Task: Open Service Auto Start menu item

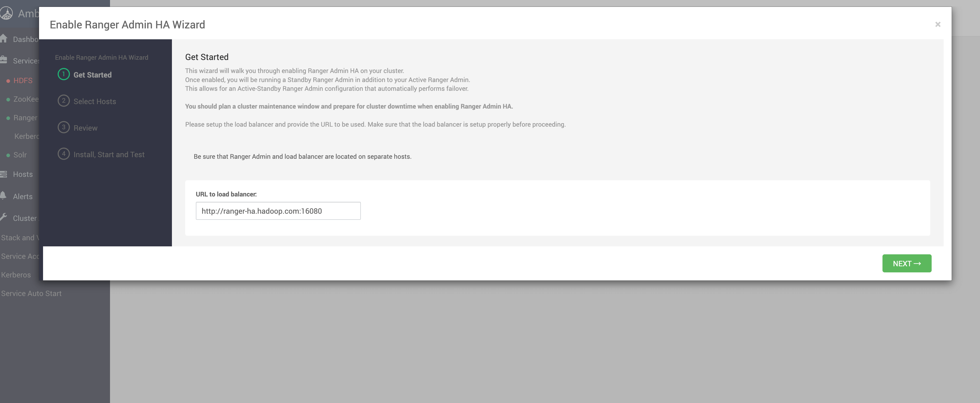Action: click(x=31, y=294)
